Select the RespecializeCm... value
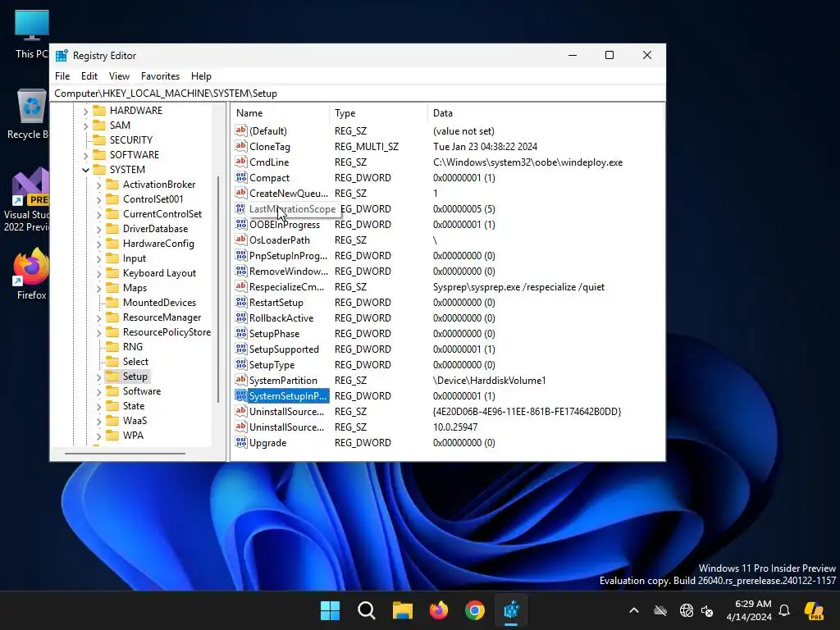Viewport: 840px width, 630px height. point(286,286)
